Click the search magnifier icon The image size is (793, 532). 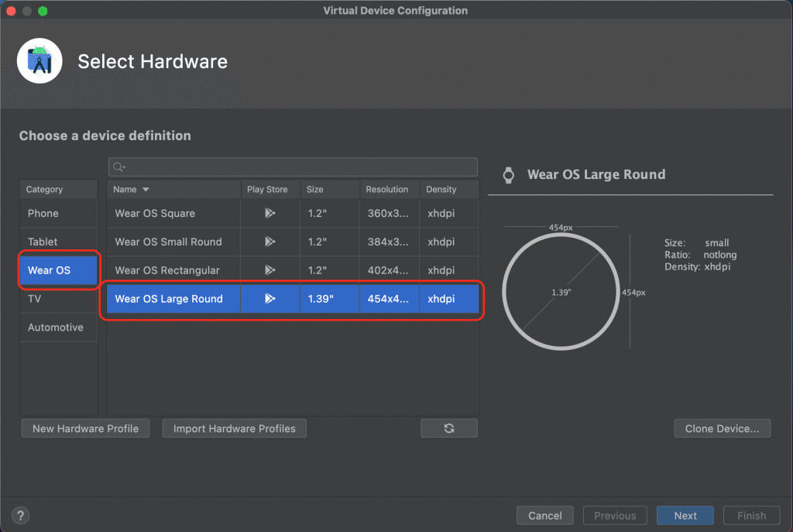coord(118,167)
